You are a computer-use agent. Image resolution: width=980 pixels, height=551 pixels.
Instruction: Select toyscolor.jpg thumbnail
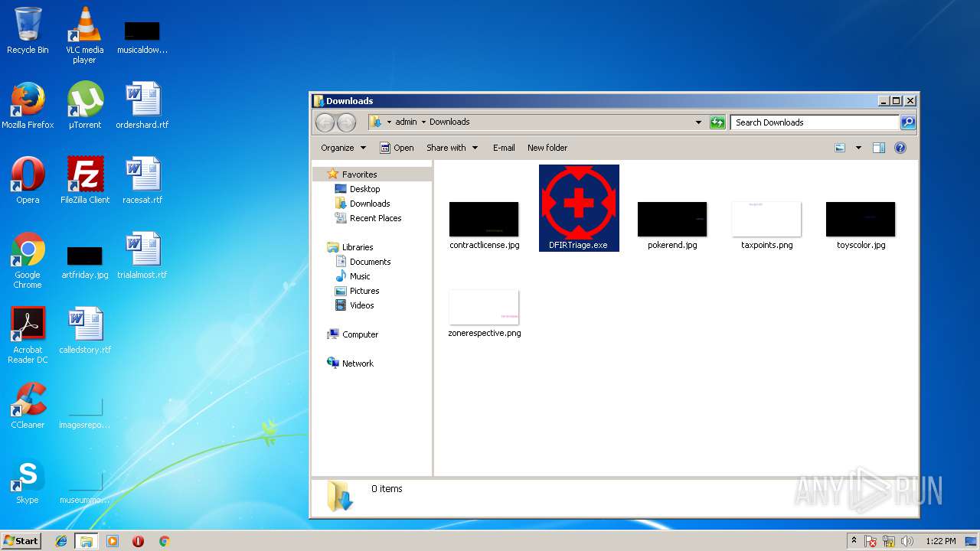coord(861,226)
